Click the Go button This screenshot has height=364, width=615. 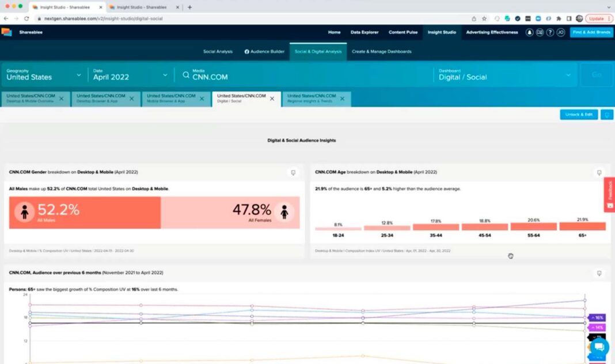pos(597,74)
